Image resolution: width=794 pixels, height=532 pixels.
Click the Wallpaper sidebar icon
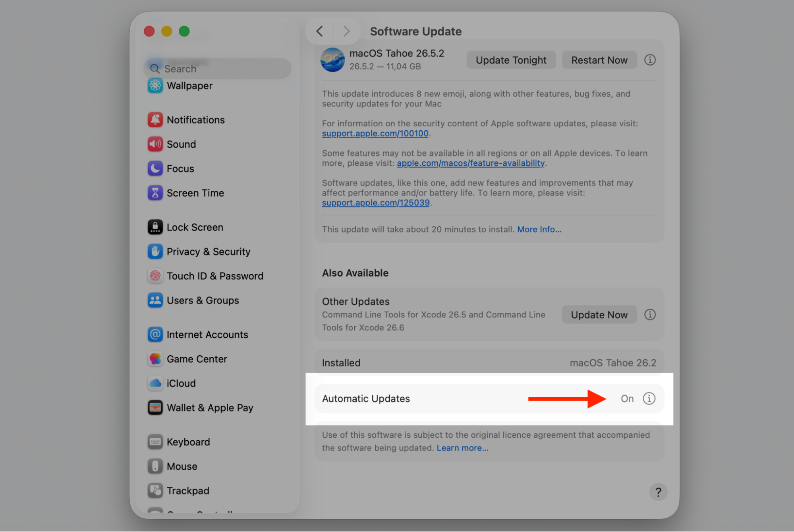pos(155,85)
